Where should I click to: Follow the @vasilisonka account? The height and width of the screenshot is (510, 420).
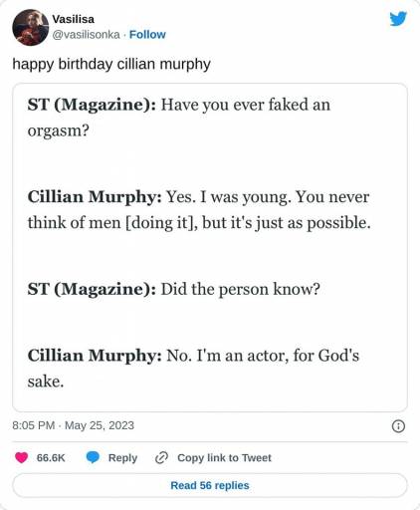[147, 35]
